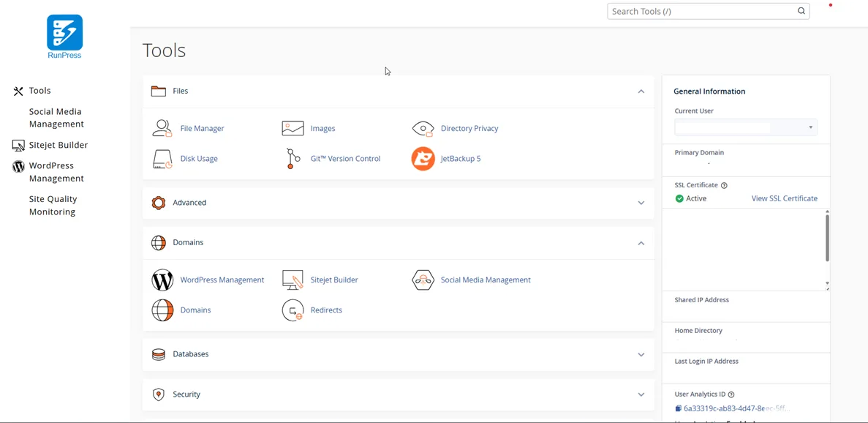Screen dimensions: 868x423
Task: Open WordPress Management icon in Domains
Action: pos(163,280)
